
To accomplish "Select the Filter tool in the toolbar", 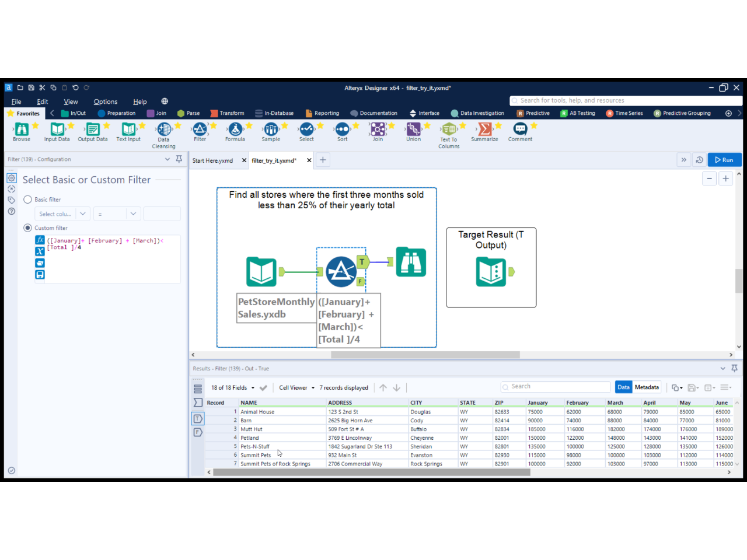I will (x=200, y=132).
